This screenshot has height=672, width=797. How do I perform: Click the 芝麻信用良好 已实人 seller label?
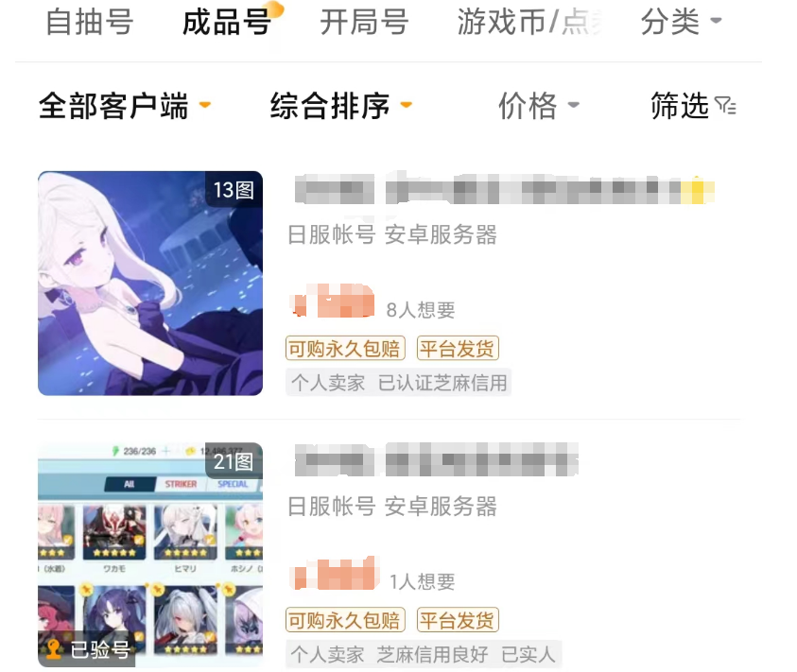pos(467,654)
